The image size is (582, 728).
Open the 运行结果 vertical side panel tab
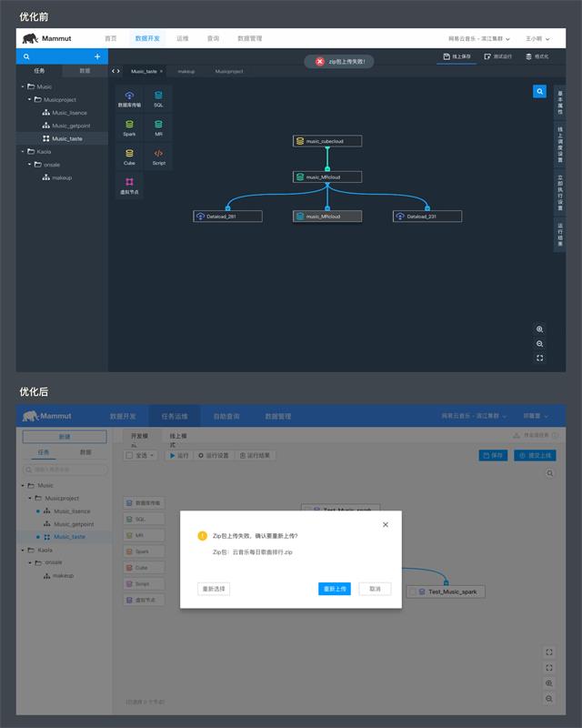pyautogui.click(x=560, y=235)
